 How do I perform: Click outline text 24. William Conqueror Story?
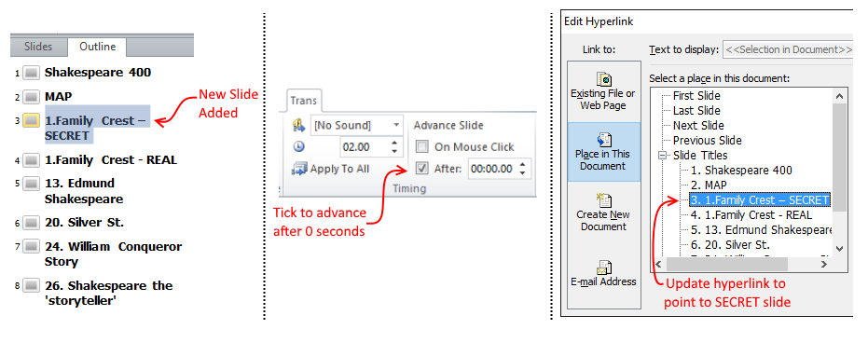click(x=113, y=254)
